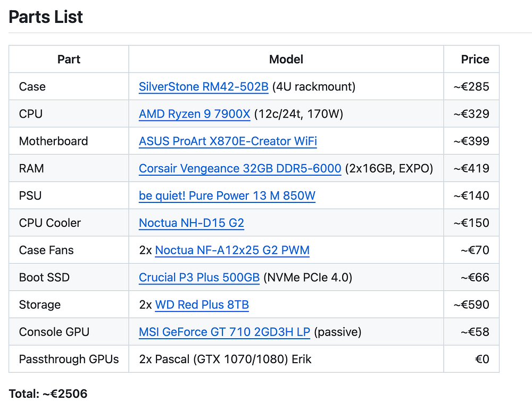
Task: Open ASUS ProArt X870E-Creator WiFi link
Action: (x=228, y=141)
